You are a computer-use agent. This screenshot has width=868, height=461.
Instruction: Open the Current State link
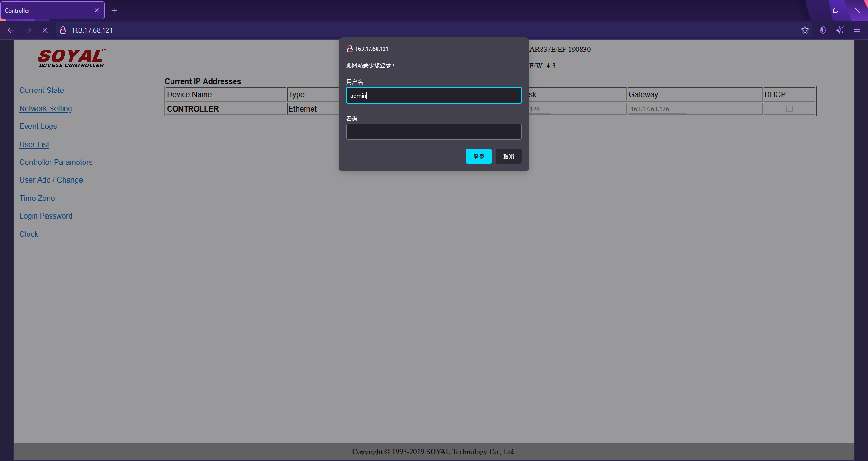[x=42, y=91]
